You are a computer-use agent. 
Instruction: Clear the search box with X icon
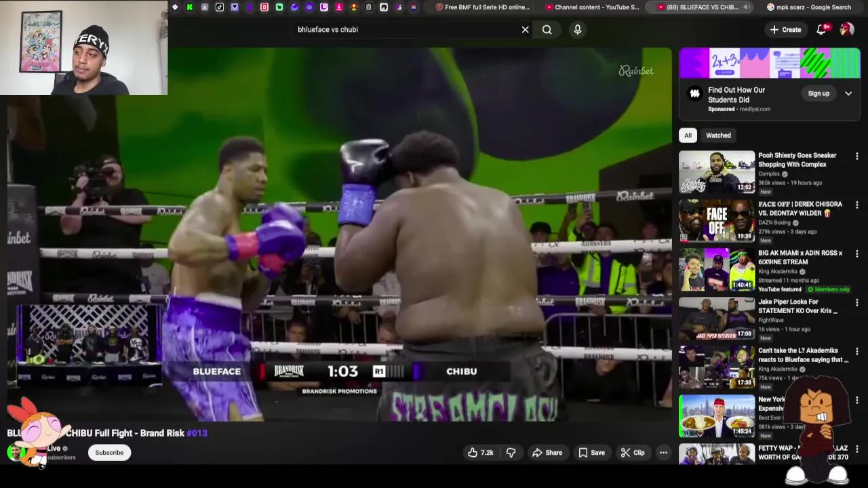pyautogui.click(x=525, y=30)
